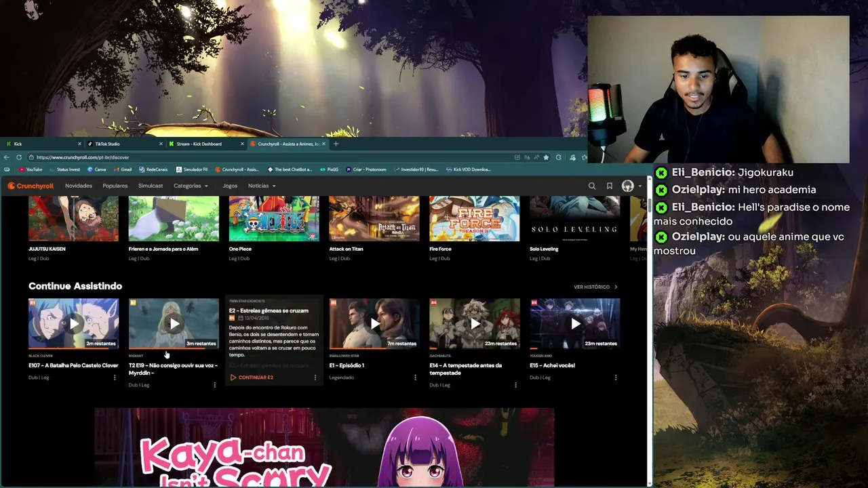Open more options for E107 Black Clover card
The width and height of the screenshot is (868, 488).
pos(115,378)
